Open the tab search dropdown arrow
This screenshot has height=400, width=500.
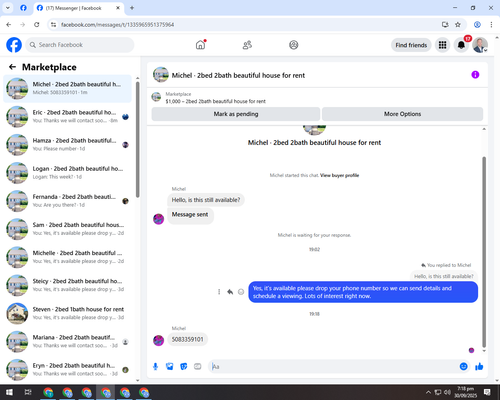coord(8,8)
